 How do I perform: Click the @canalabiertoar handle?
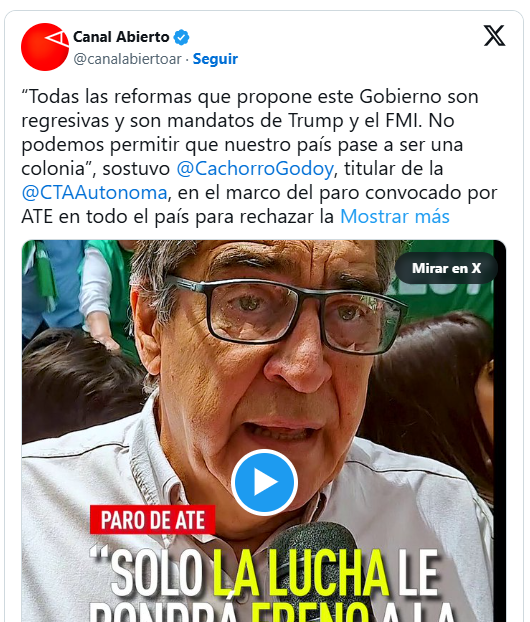click(127, 59)
